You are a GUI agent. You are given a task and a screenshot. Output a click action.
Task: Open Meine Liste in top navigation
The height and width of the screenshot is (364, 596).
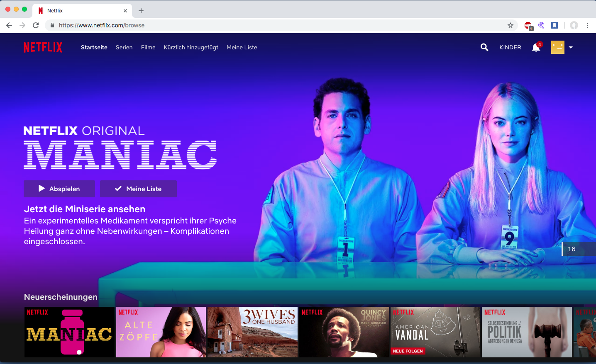[x=242, y=47]
